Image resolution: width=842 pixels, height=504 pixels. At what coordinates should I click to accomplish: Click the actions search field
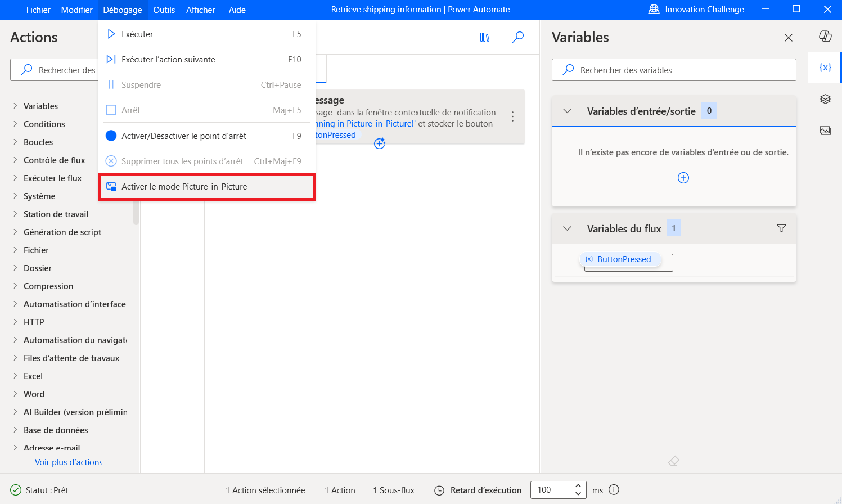55,70
